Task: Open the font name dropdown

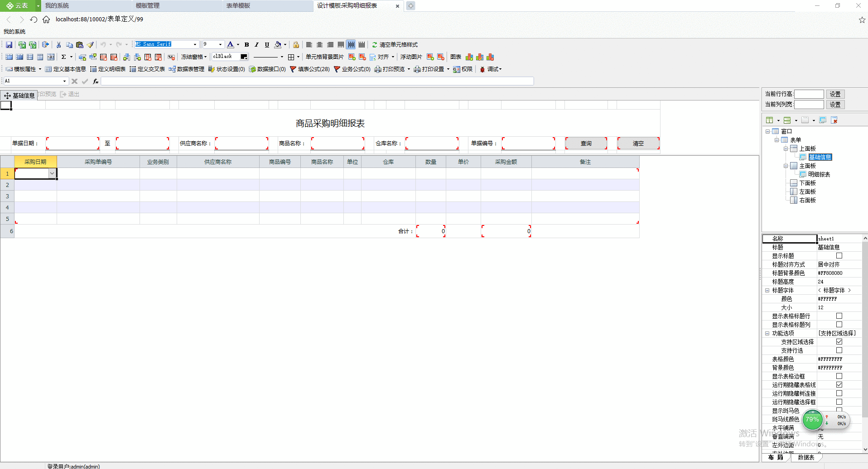Action: 195,44
